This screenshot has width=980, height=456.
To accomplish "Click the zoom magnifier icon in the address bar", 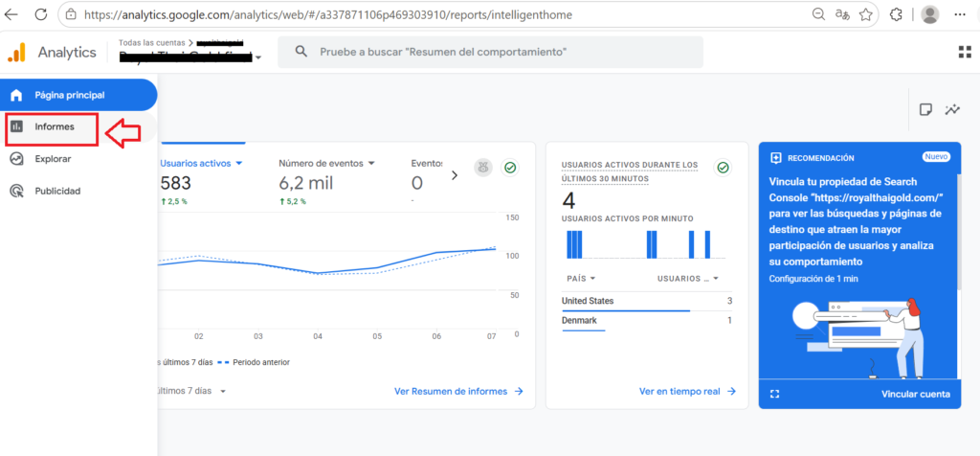I will pos(818,13).
